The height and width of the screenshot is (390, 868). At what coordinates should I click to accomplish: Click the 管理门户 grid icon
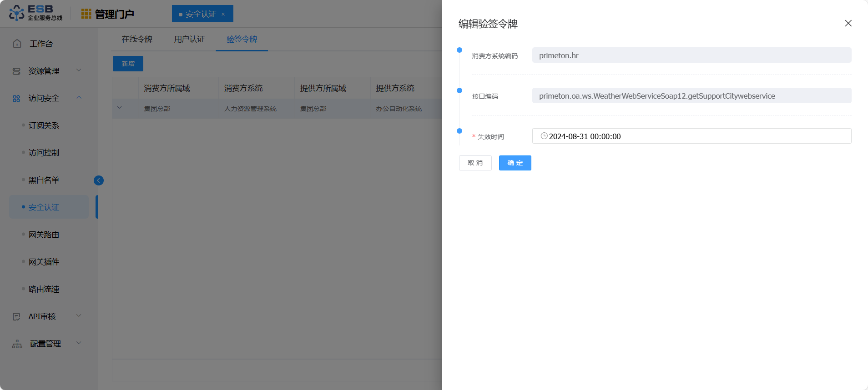tap(86, 14)
